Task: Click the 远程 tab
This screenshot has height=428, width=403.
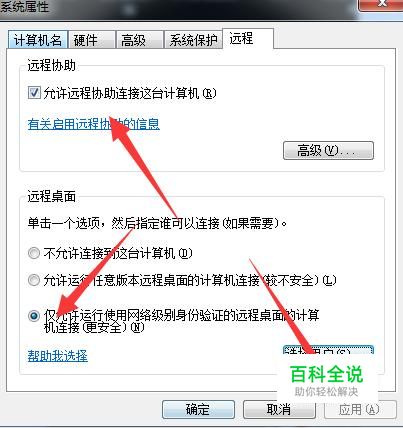Action: coord(248,39)
